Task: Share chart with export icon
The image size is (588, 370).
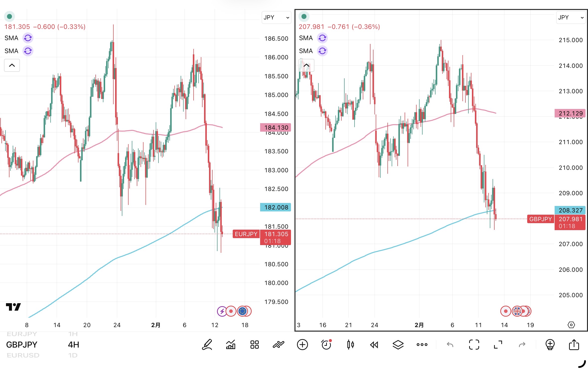Action: [x=574, y=345]
